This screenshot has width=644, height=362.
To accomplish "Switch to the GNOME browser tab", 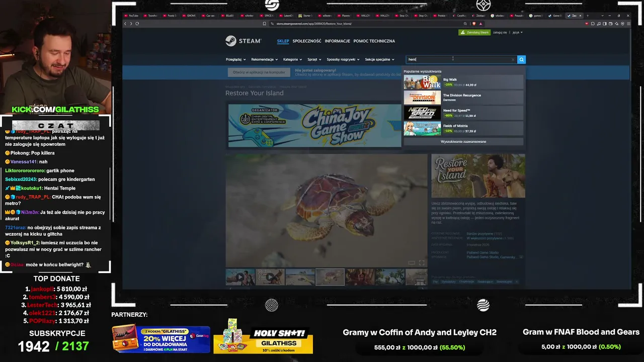I will click(x=189, y=16).
